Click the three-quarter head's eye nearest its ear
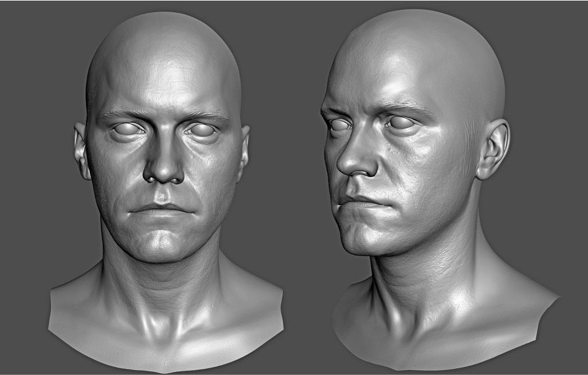The image size is (588, 375). 401,123
